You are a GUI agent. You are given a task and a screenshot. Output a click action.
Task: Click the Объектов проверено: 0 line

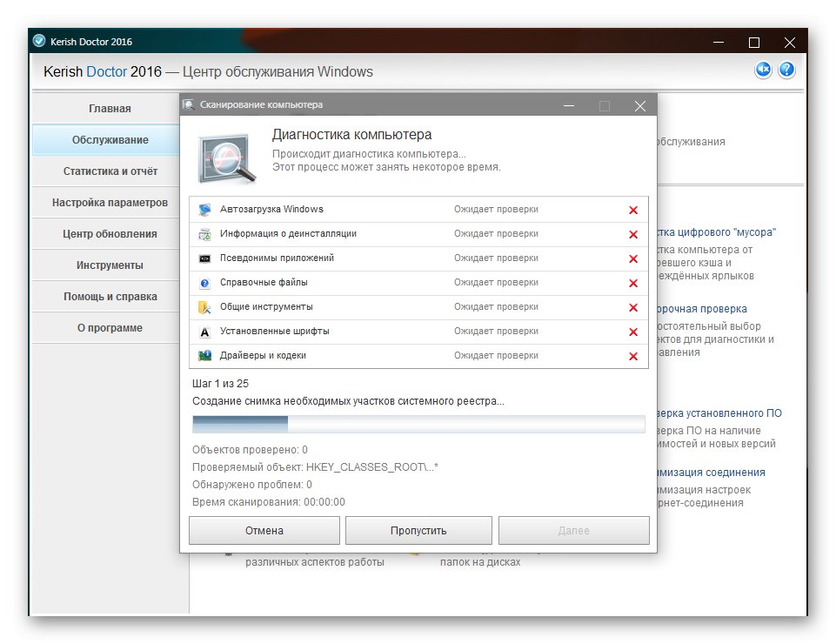[x=250, y=450]
